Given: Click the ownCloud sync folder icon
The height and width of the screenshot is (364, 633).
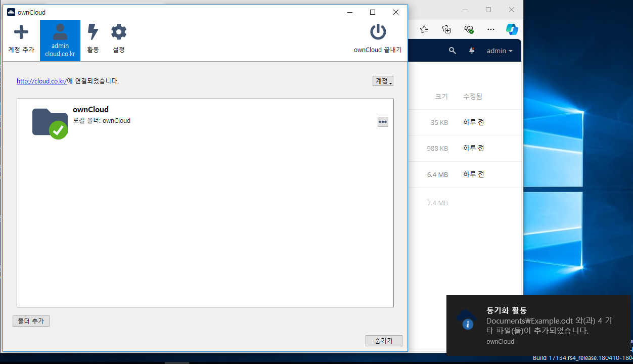Looking at the screenshot, I should 50,123.
